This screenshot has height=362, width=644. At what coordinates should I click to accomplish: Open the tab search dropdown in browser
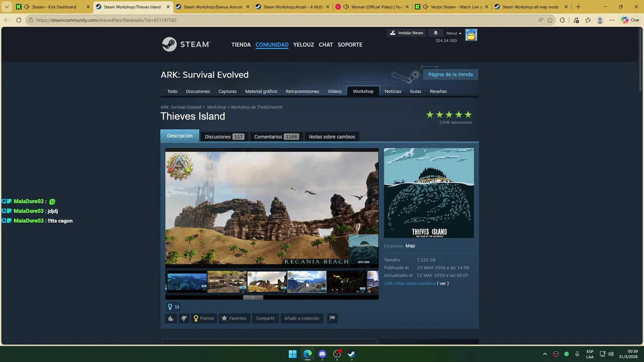pos(7,7)
